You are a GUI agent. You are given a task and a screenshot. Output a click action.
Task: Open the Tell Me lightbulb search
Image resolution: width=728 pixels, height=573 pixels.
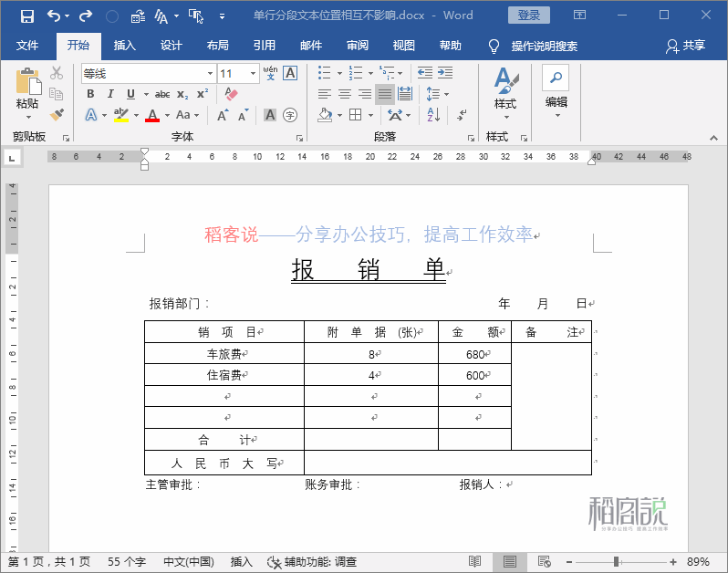point(494,46)
